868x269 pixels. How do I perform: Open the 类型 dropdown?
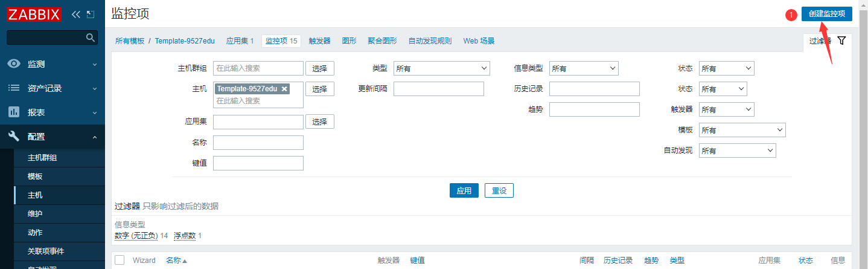441,68
